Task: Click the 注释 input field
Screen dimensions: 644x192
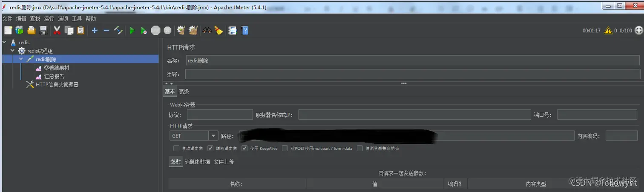Action: point(412,75)
